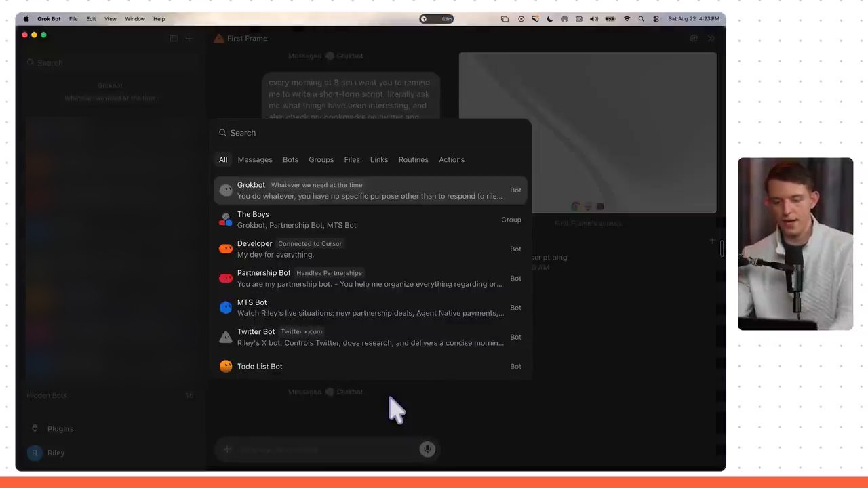
Task: Click the Plugins label in sidebar
Action: pyautogui.click(x=60, y=429)
